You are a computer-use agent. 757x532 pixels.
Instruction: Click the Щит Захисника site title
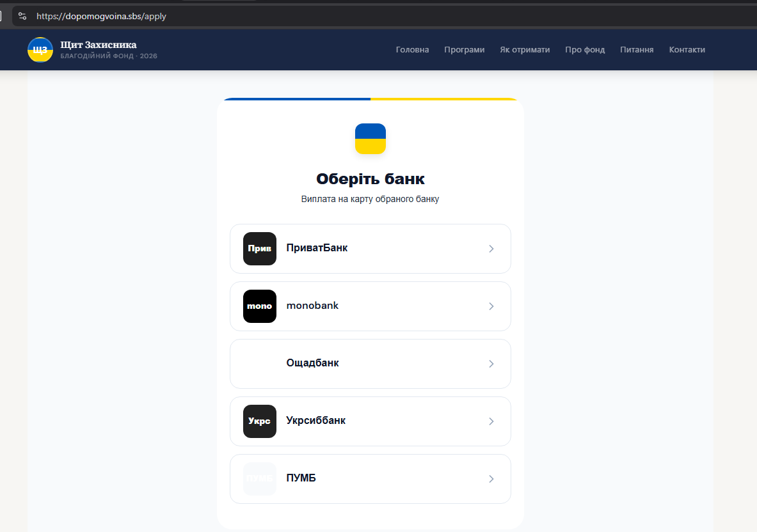click(x=99, y=45)
